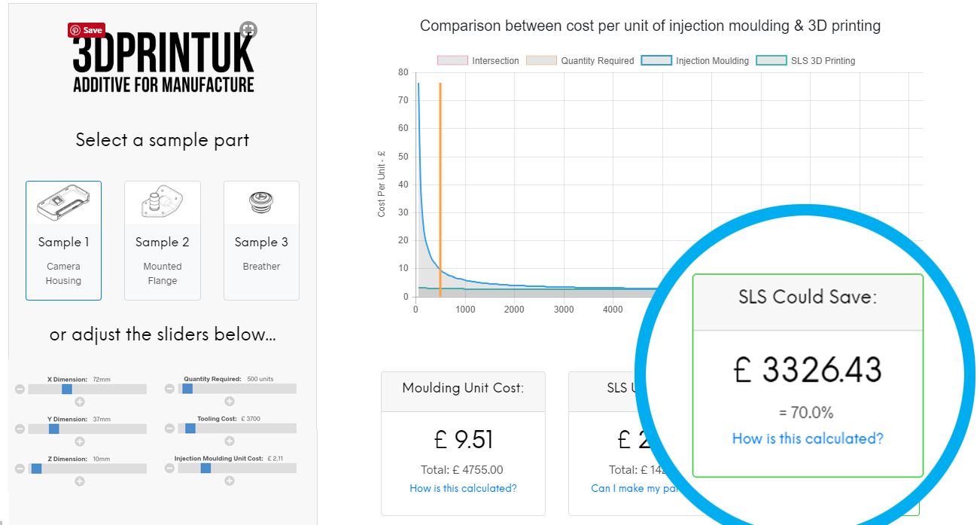
Task: Select Sample 1 Camera Housing part
Action: [63, 240]
